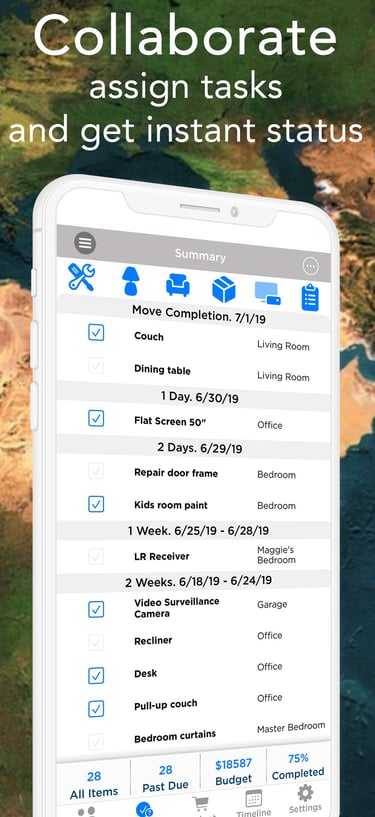Viewport: 375px width, 817px height.
Task: Open the Video Surveillance Camera item name
Action: [177, 608]
